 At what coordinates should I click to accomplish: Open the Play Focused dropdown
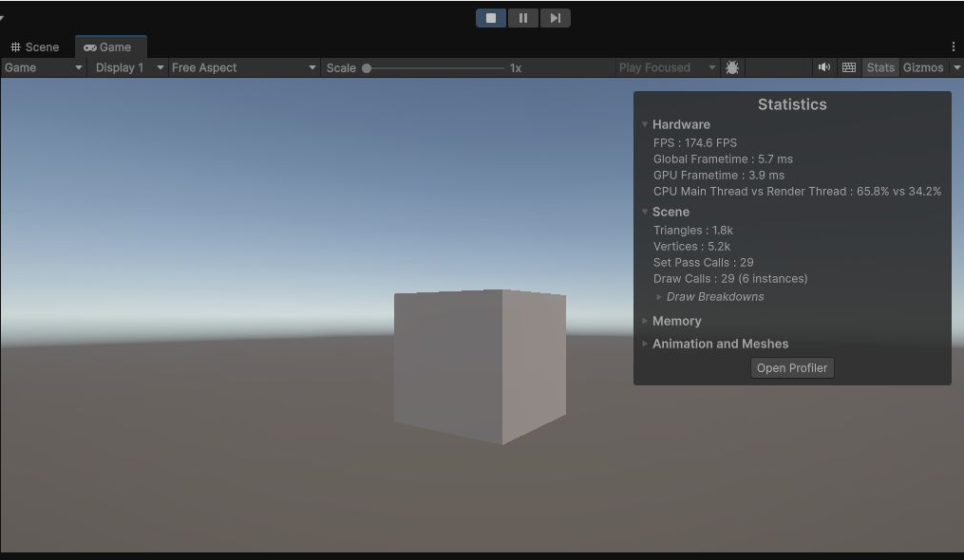click(x=667, y=67)
